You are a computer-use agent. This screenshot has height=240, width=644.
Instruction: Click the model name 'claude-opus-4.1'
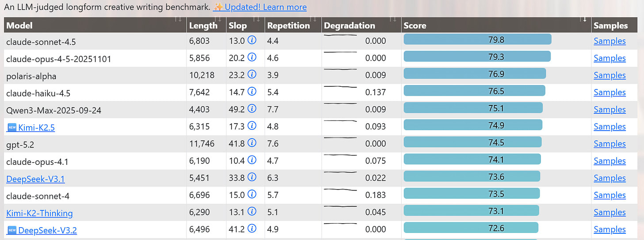37,162
